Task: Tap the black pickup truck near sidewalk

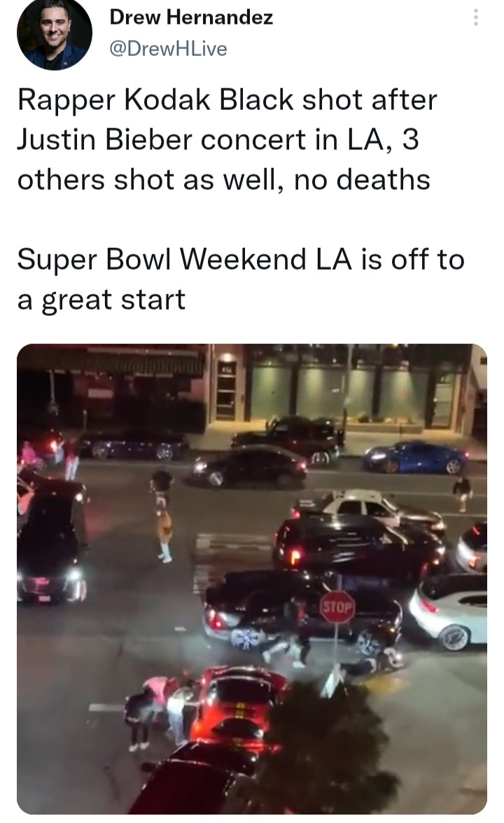Action: click(288, 439)
